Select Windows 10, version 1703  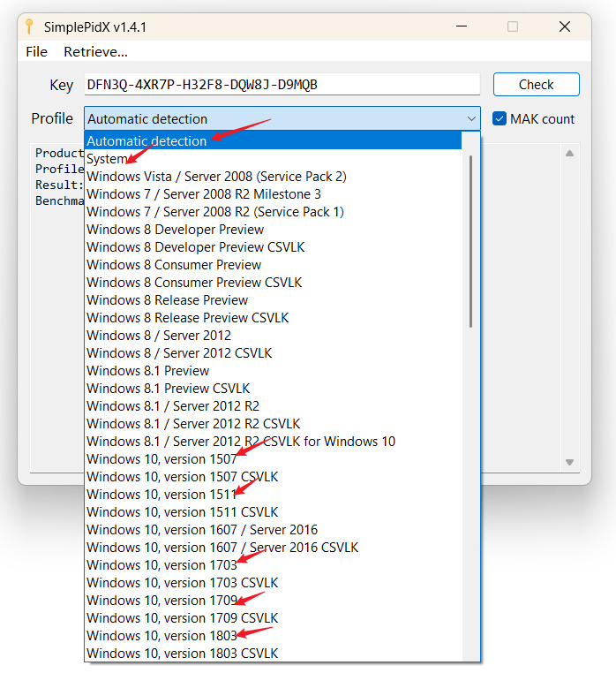tap(273, 564)
